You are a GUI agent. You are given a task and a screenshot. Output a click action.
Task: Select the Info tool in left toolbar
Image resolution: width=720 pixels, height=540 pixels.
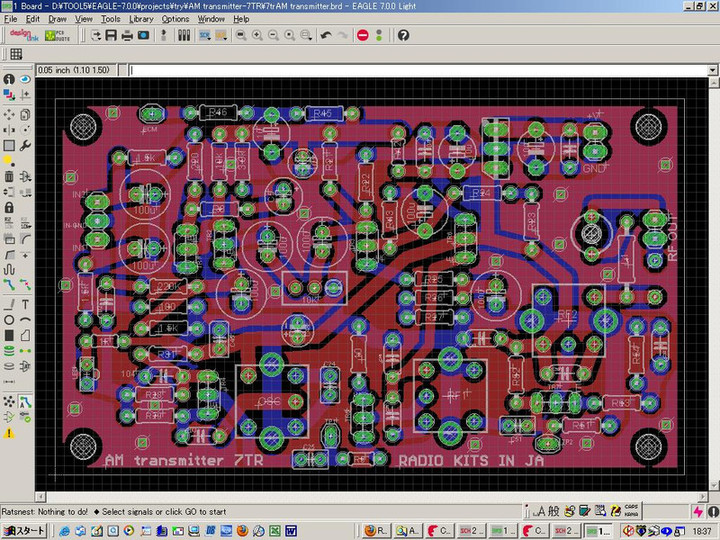[x=9, y=79]
